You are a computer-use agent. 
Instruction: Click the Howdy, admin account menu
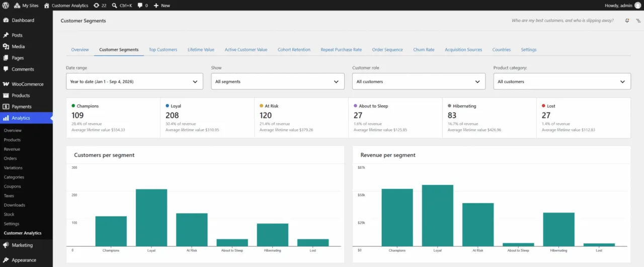coord(618,6)
